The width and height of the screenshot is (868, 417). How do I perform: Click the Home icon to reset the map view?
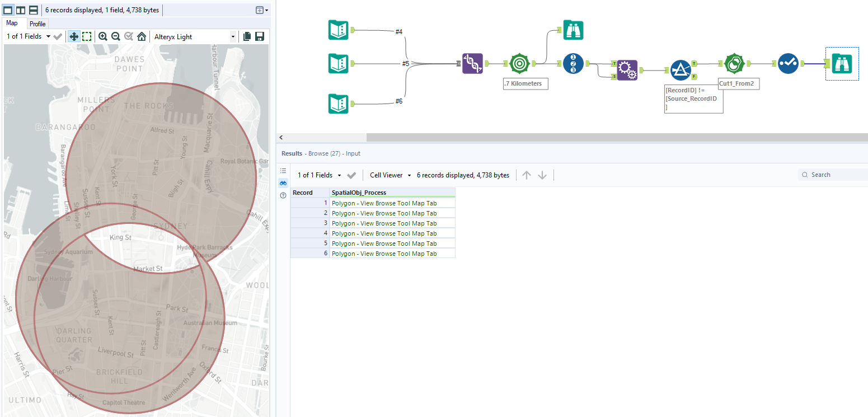click(x=142, y=36)
